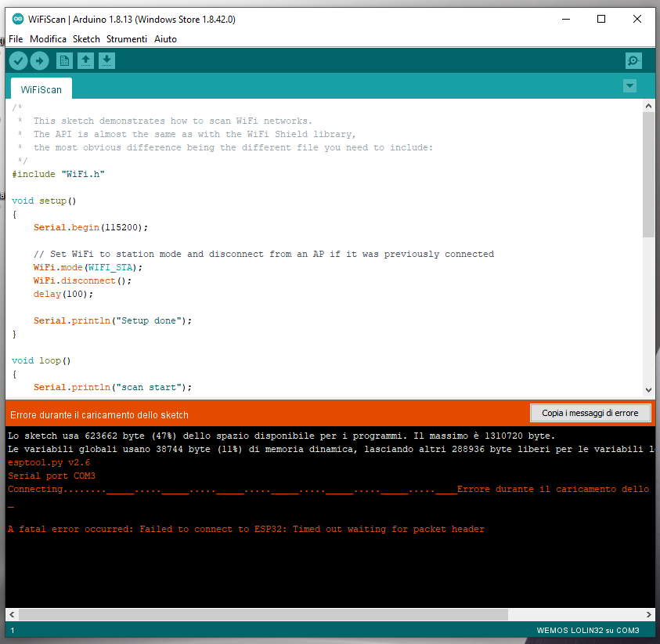Click the #include "WiFi.h" line

pos(58,175)
